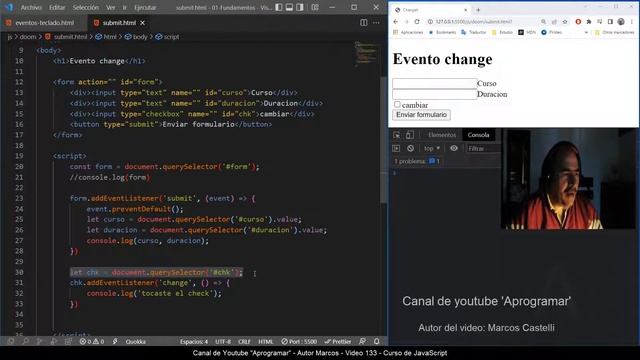Toggle the DevTools device toolbar icon

410,135
